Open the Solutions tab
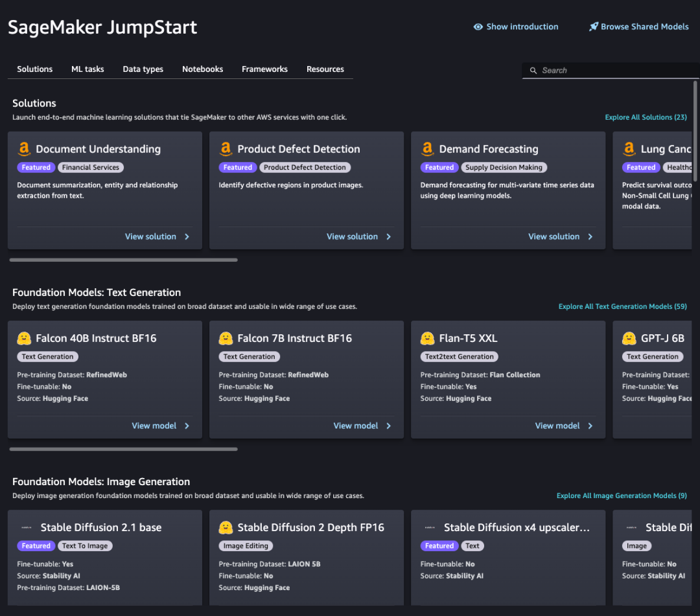Screen dimensions: 700x616 tap(35, 69)
